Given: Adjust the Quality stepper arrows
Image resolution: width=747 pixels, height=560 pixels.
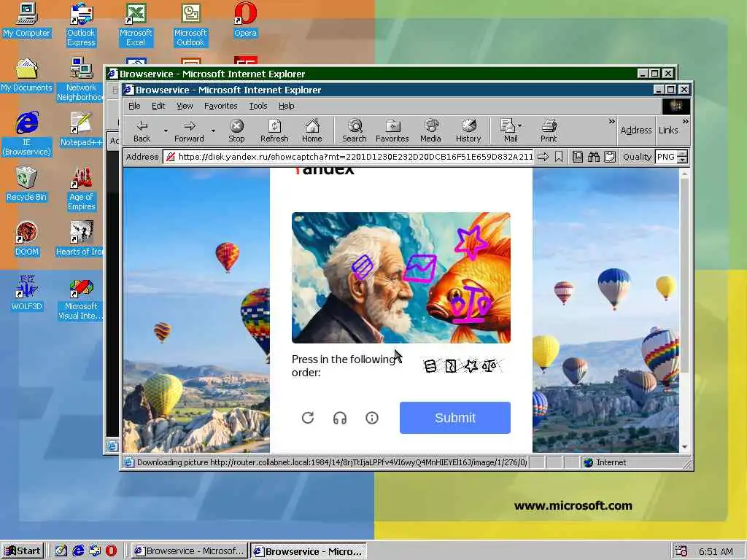Looking at the screenshot, I should pos(683,157).
